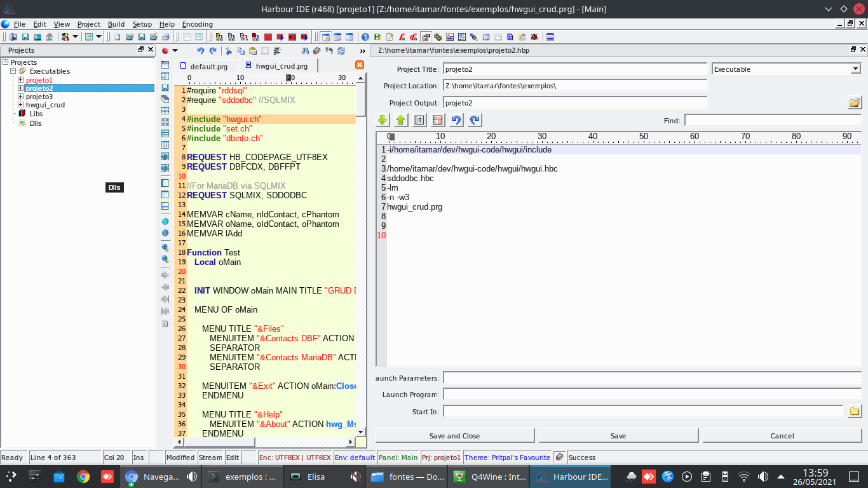Open Chrome from the taskbar

pos(83,477)
